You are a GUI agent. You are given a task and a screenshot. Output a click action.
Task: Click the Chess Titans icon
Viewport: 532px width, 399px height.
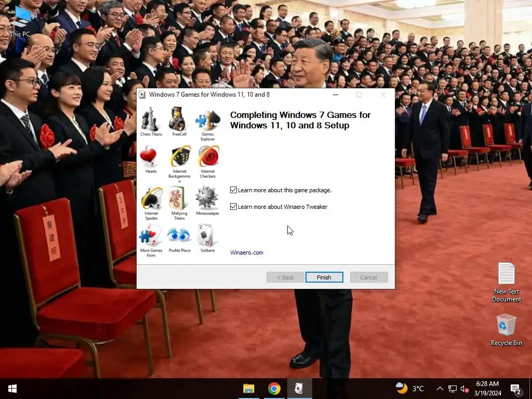point(151,119)
